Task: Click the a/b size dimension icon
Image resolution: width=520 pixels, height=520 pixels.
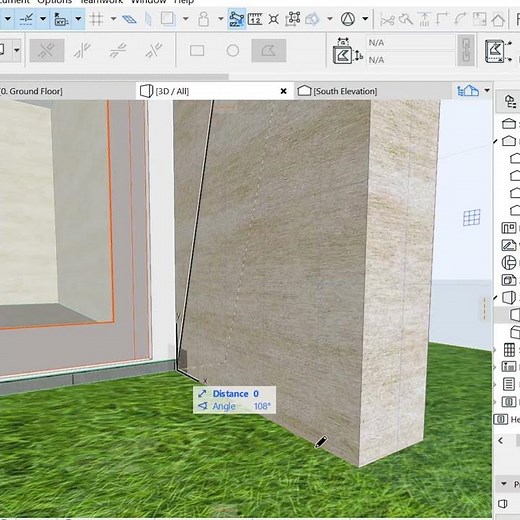Action: tap(347, 51)
